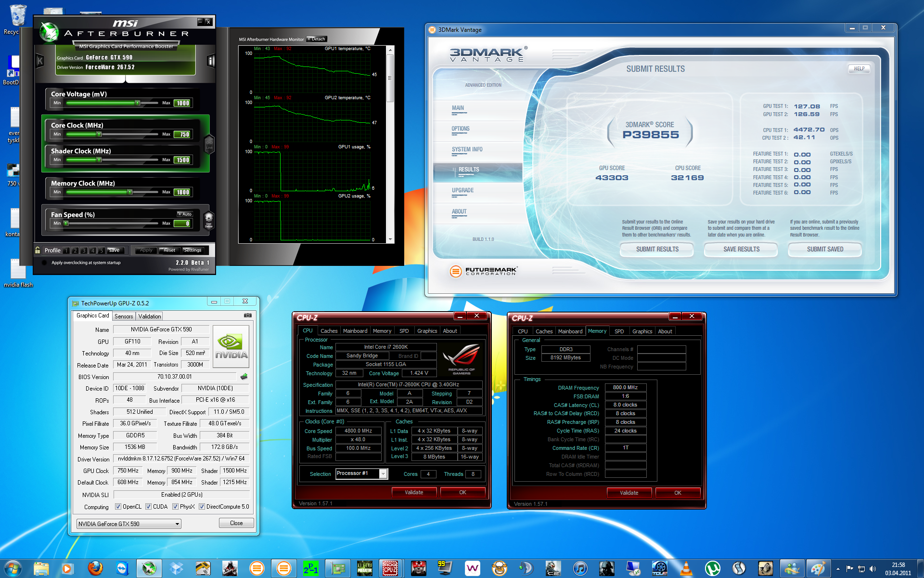
Task: Switch to the SPD tab in left CPU-Z
Action: pos(404,331)
